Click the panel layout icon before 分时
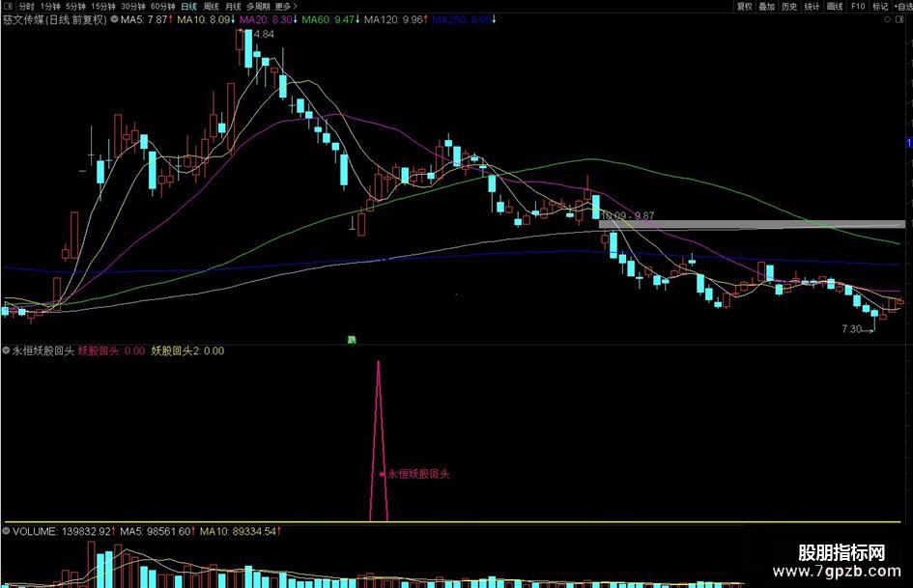 point(8,7)
